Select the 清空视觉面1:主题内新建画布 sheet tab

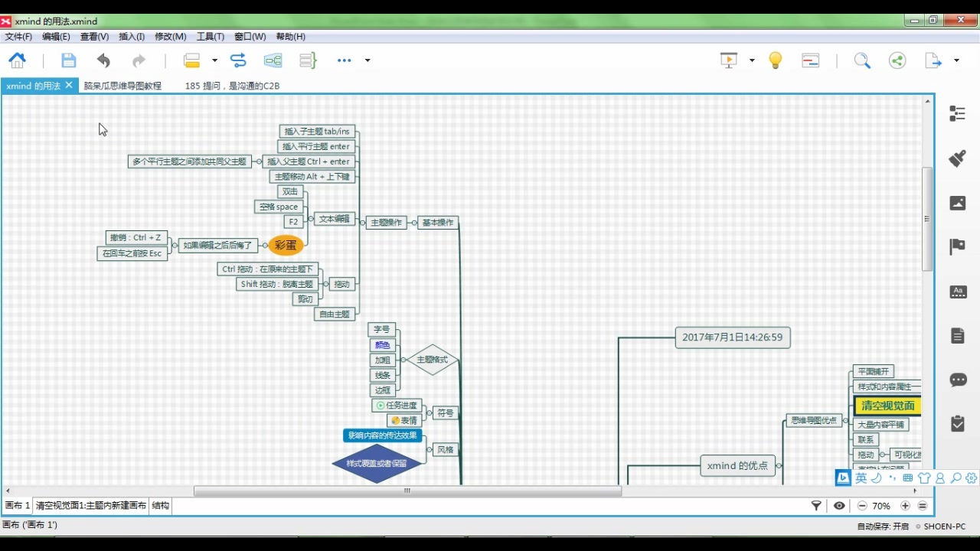[91, 506]
